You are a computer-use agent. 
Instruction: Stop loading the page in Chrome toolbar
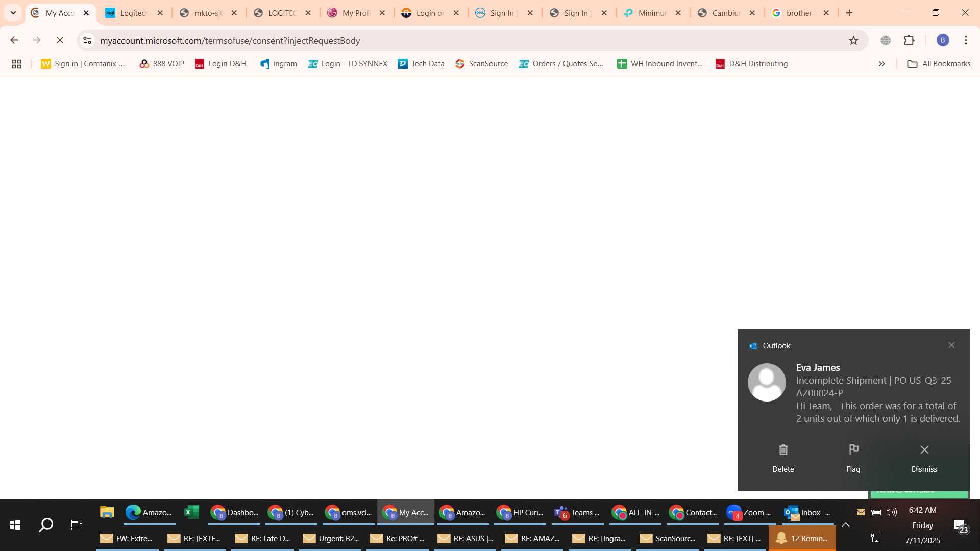(x=60, y=40)
